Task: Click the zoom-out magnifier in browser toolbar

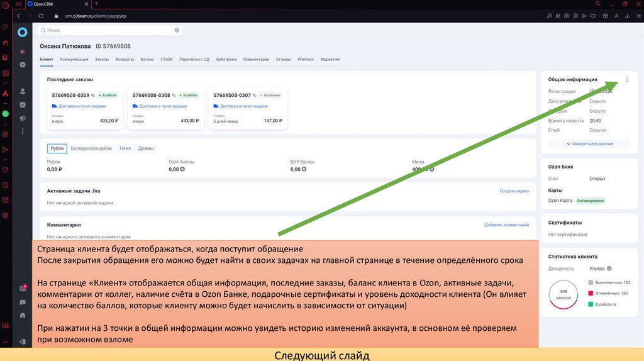Action: pos(549,16)
